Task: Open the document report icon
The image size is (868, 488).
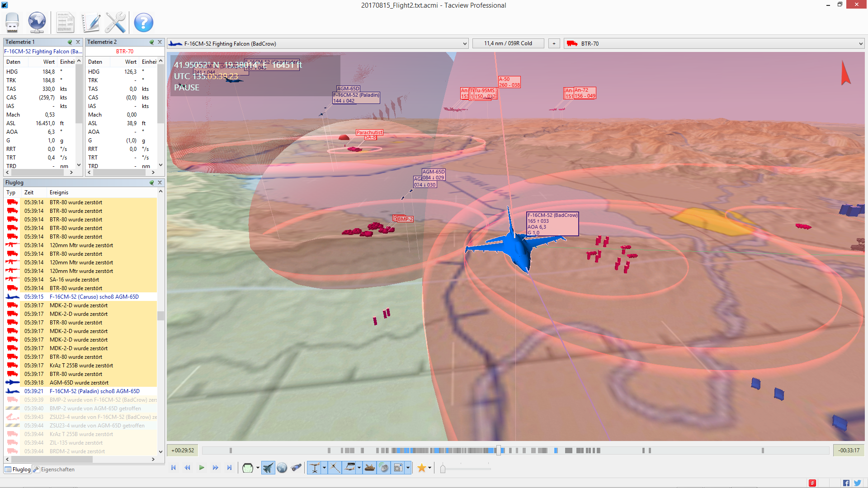Action: tap(65, 22)
